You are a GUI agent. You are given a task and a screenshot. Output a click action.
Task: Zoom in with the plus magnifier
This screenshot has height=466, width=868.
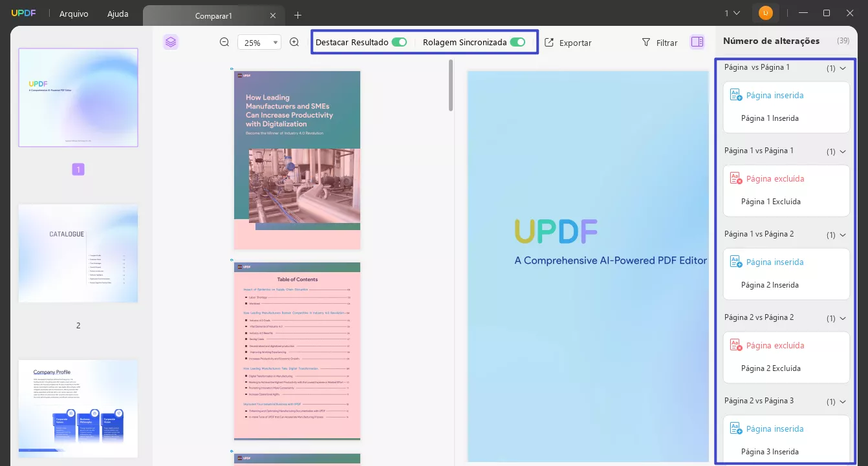click(294, 42)
